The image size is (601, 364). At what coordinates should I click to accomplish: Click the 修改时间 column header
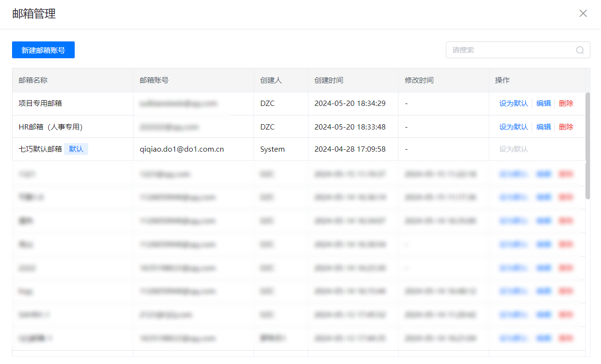tap(419, 80)
